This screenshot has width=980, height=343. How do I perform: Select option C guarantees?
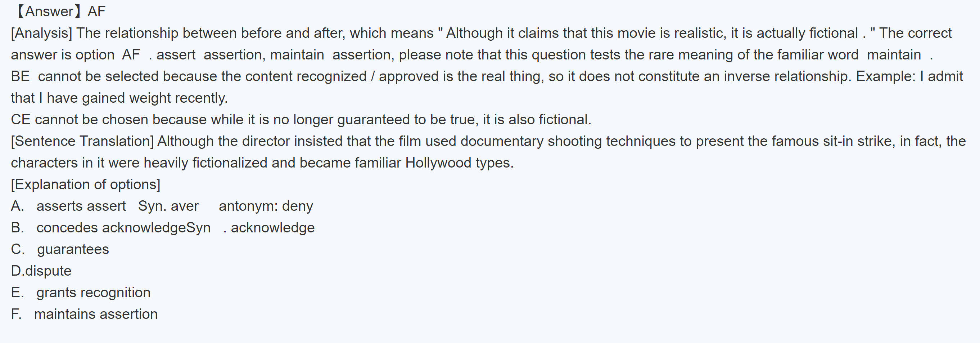click(72, 249)
